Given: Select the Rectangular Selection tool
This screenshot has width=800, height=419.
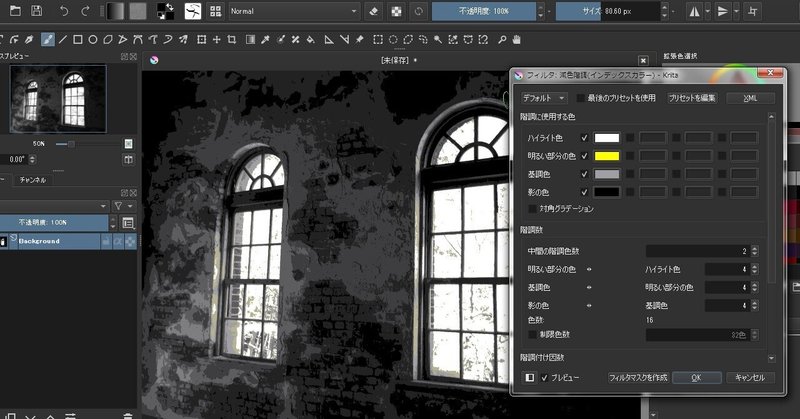Looking at the screenshot, I should pos(378,39).
